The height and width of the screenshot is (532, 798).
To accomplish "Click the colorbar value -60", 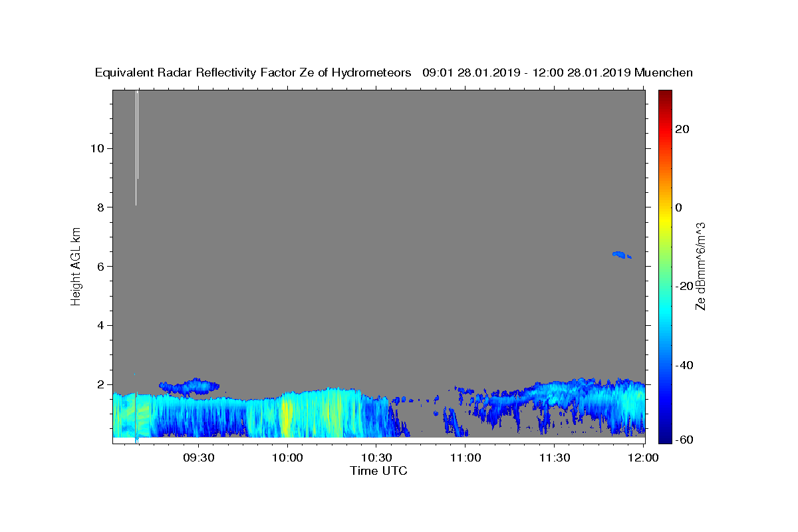I will pos(684,440).
